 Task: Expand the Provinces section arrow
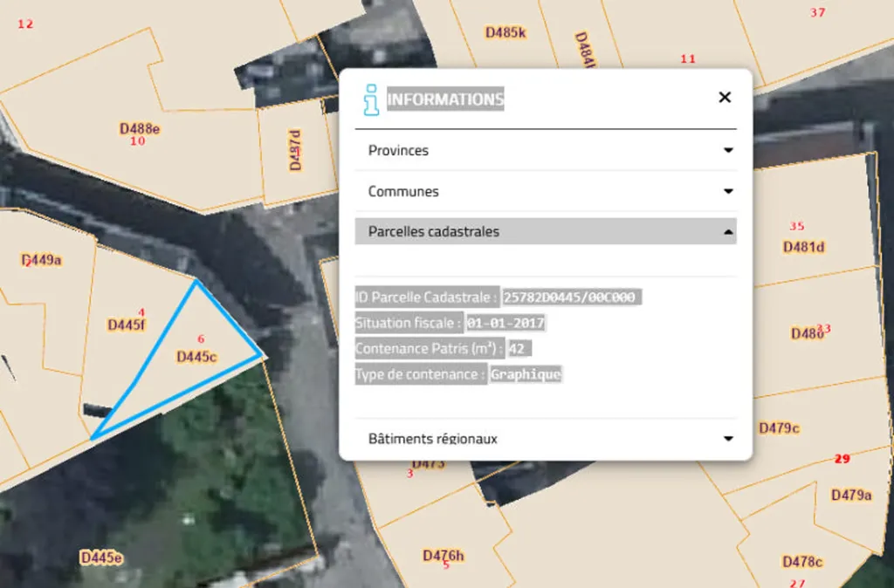pyautogui.click(x=728, y=150)
